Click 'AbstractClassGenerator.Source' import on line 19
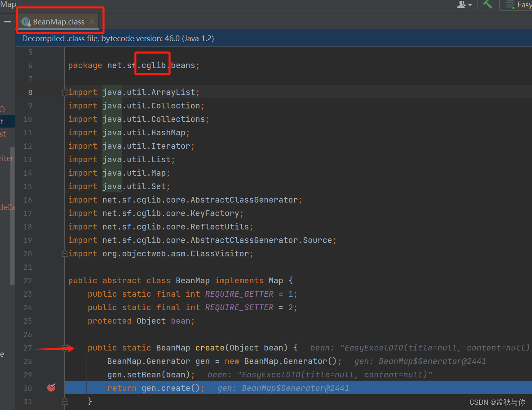This screenshot has width=532, height=410. (261, 240)
